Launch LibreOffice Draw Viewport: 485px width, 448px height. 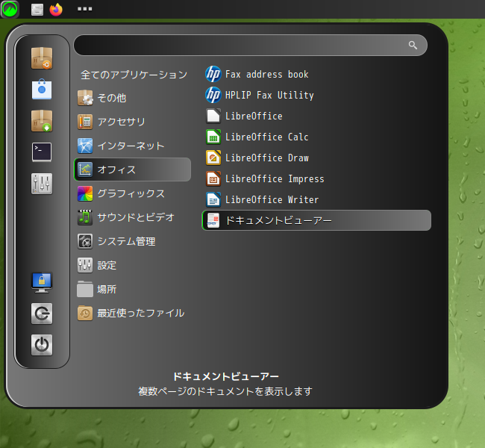[316, 158]
